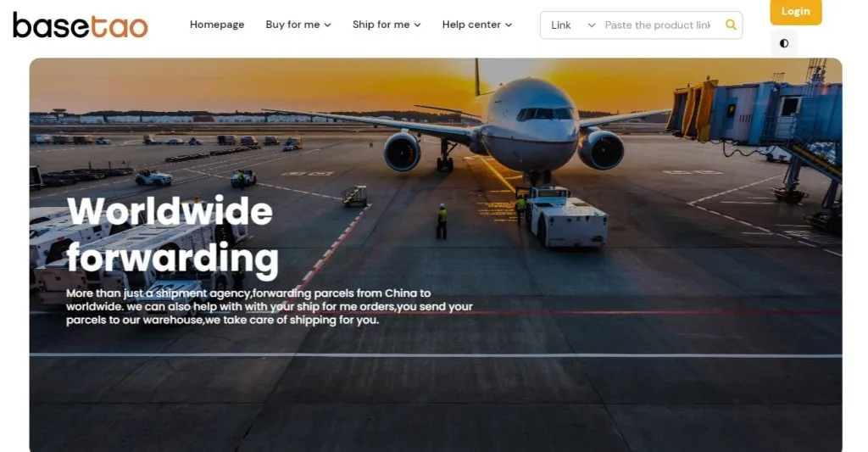The image size is (868, 452).
Task: Click the Worldwide forwarding headline
Action: (x=172, y=235)
